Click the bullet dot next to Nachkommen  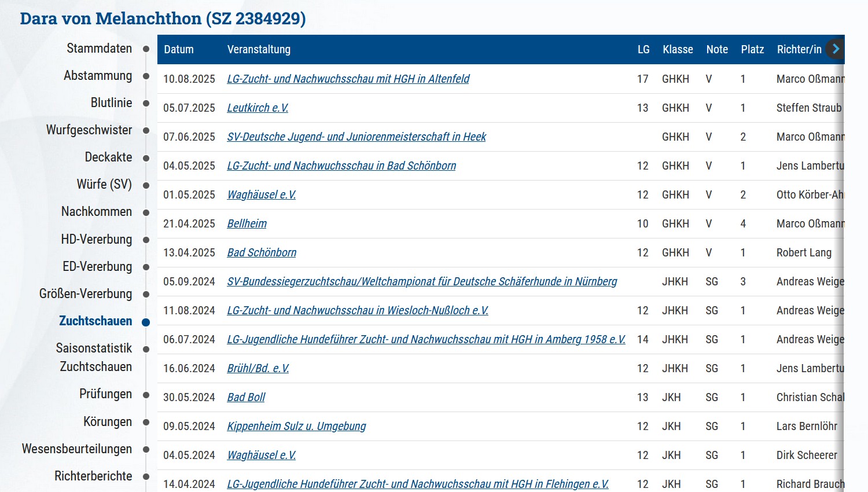[x=146, y=212]
